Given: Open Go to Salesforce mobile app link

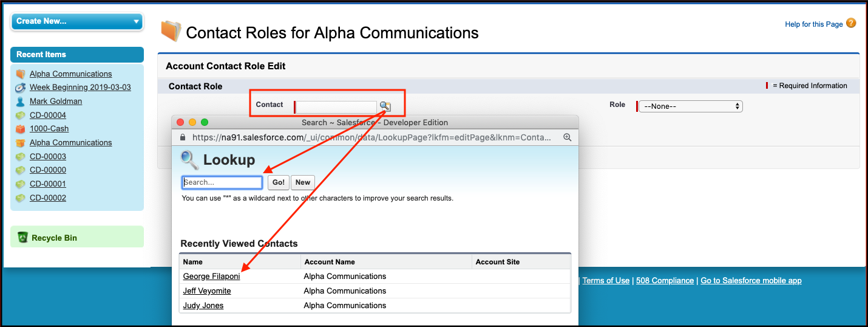Looking at the screenshot, I should click(x=751, y=280).
